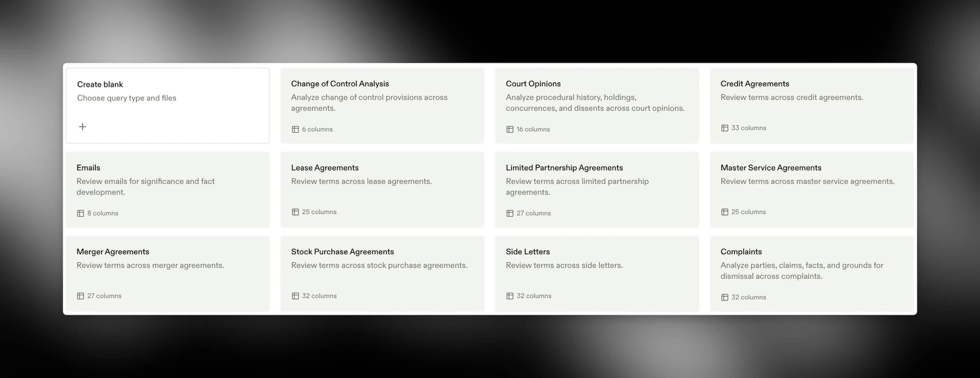Screen dimensions: 980x378
Task: Click the Create blank card title
Action: [x=100, y=85]
